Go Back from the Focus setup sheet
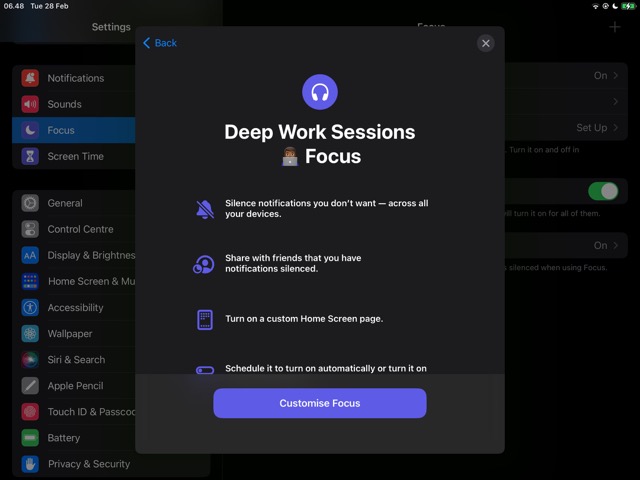 (x=160, y=43)
